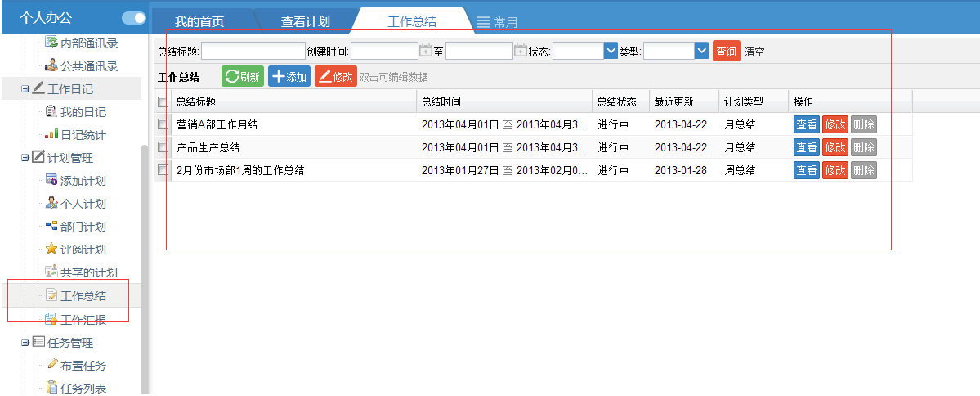This screenshot has height=396, width=980.
Task: Open calendar picker for start date
Action: [425, 51]
